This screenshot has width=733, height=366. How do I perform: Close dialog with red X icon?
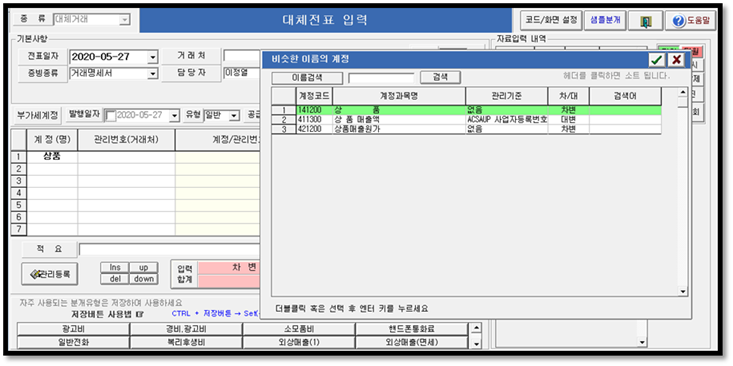coord(676,60)
